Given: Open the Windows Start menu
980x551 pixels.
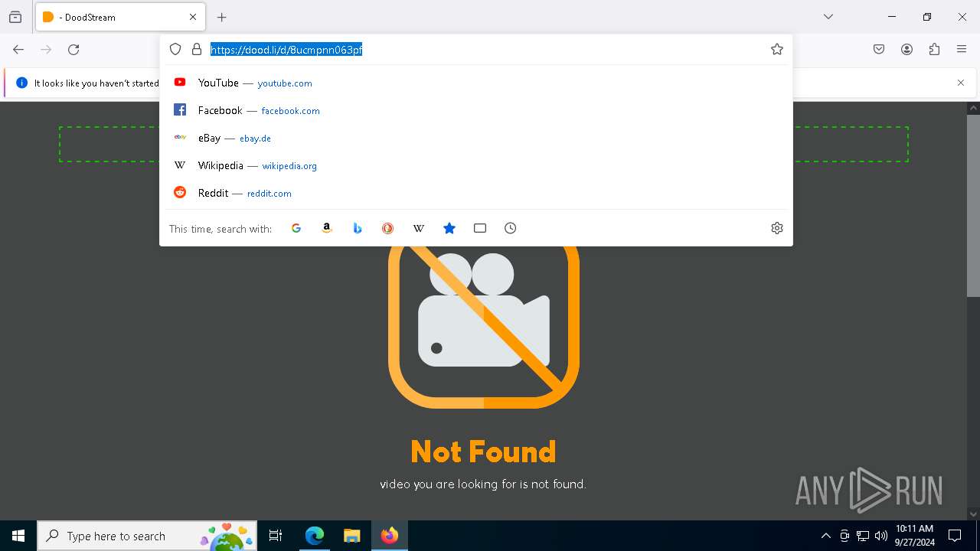Looking at the screenshot, I should coord(18,536).
